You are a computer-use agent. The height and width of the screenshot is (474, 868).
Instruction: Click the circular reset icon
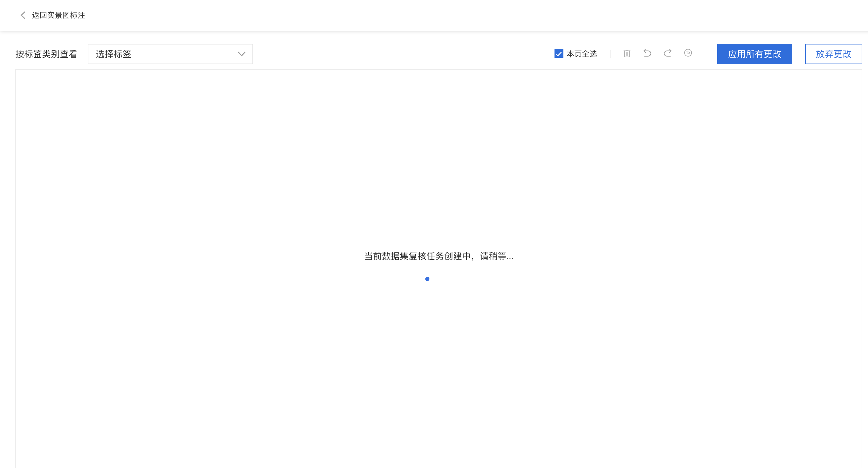(x=688, y=53)
